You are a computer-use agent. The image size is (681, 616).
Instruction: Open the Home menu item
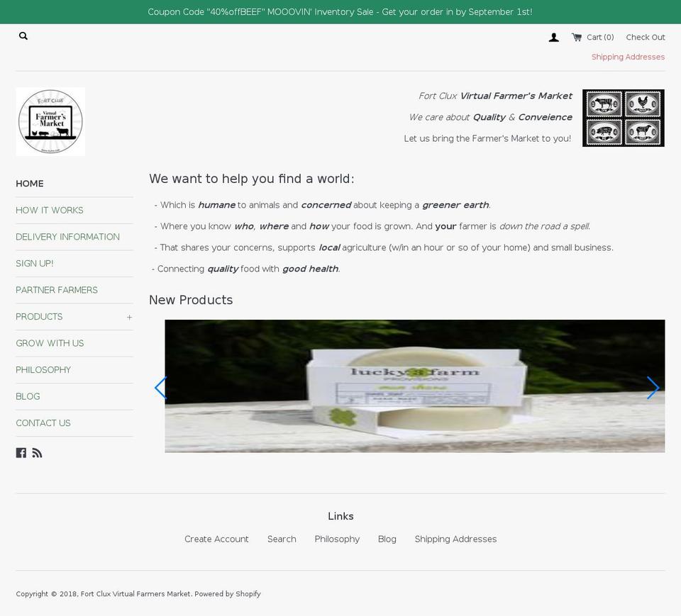(30, 184)
